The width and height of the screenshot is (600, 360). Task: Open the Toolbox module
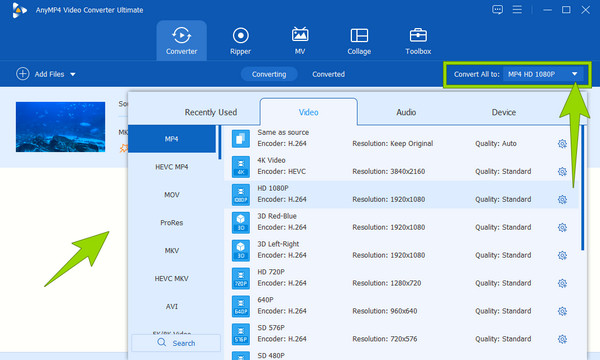[418, 41]
